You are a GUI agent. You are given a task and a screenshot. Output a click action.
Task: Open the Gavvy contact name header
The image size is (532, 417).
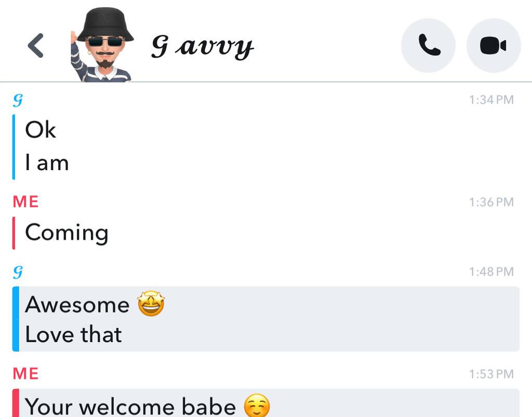203,46
